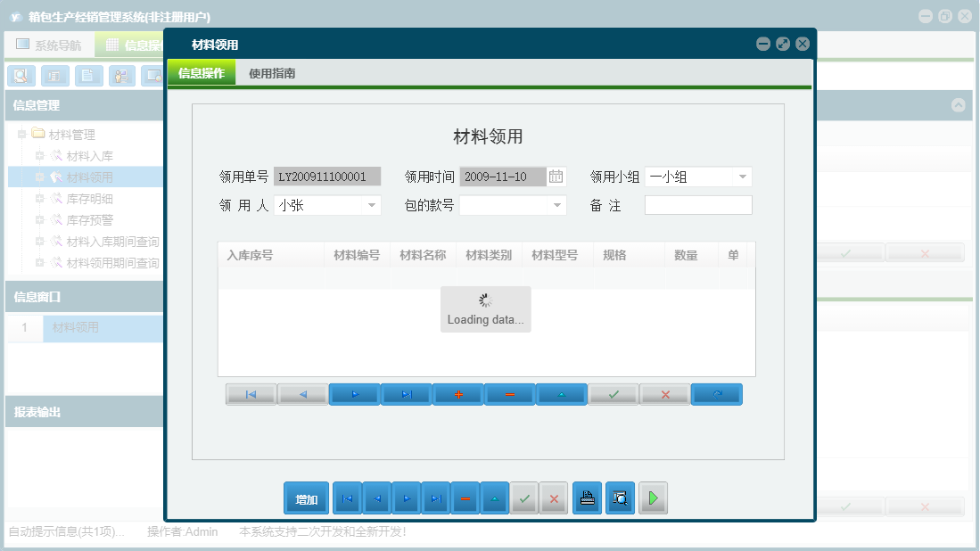The image size is (980, 551).
Task: Click the print icon in the bottom toolbar
Action: pos(587,498)
